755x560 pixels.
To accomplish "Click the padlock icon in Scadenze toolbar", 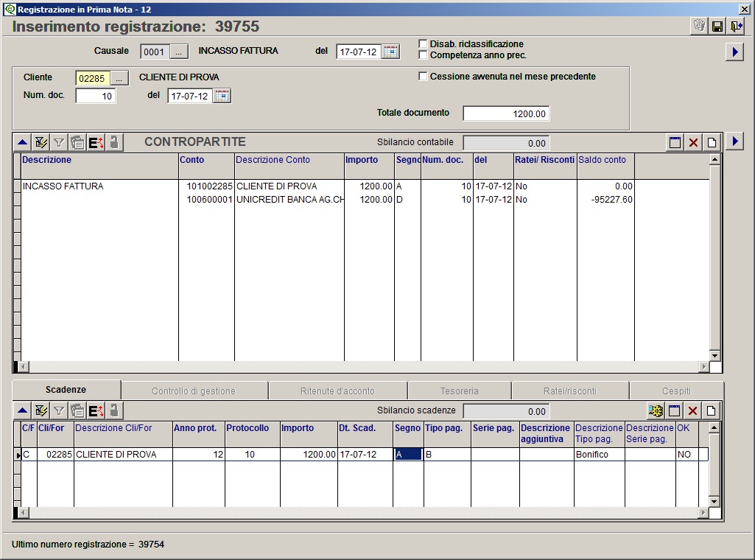I will click(x=114, y=410).
